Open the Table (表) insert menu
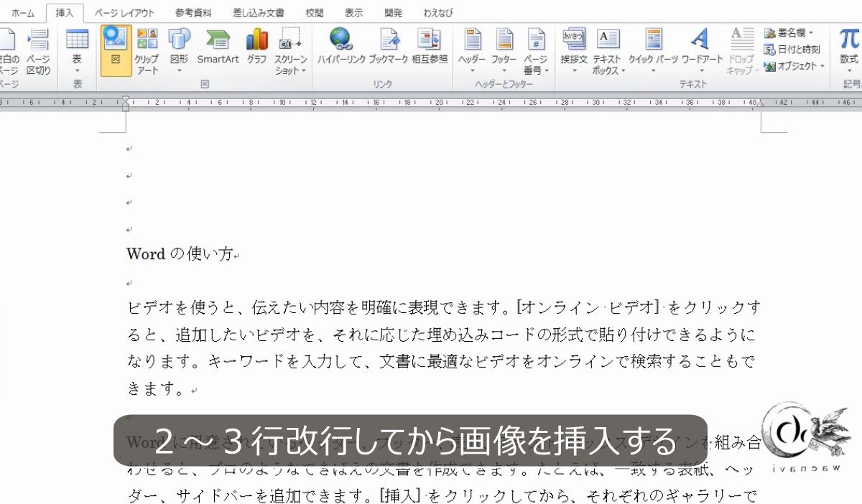Image resolution: width=862 pixels, height=504 pixels. tap(77, 50)
